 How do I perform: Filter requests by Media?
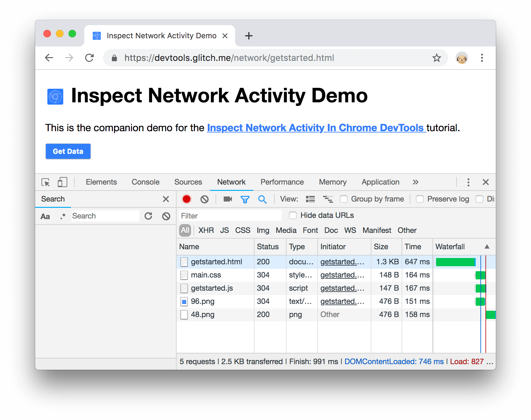(x=286, y=230)
